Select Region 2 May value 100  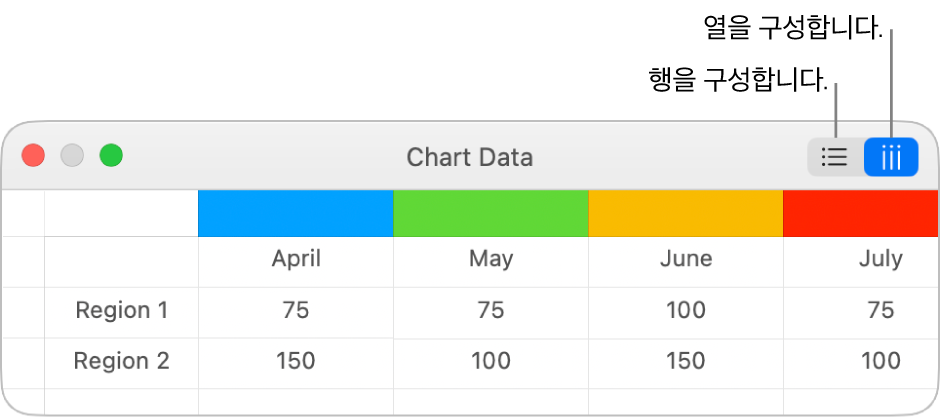pyautogui.click(x=491, y=361)
